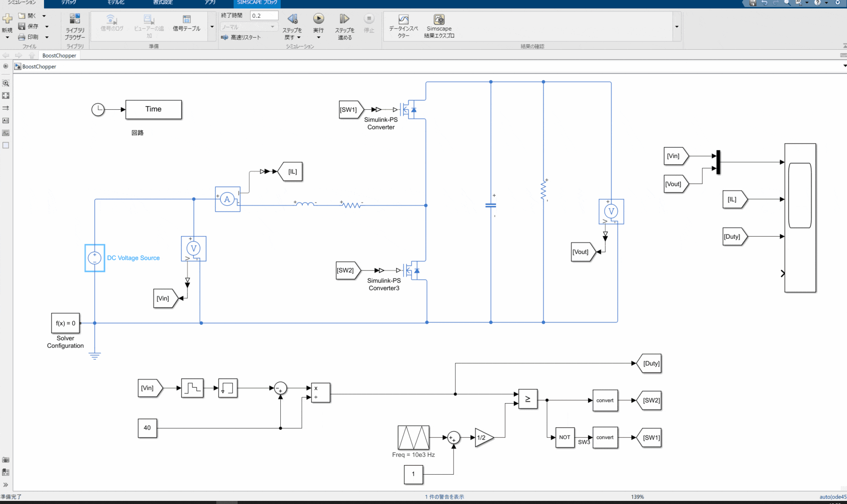847x504 pixels.
Task: Select the Current Sensor (A) block
Action: click(227, 199)
